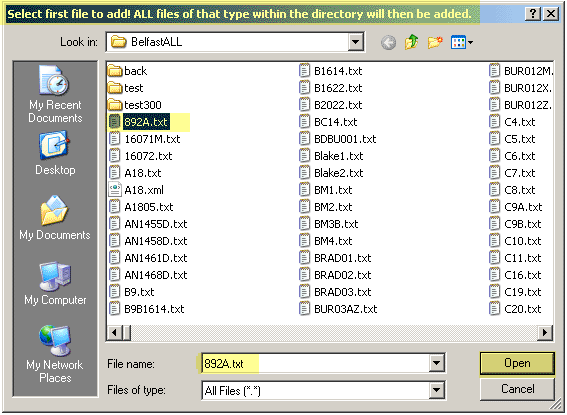567x415 pixels.
Task: Open My Recent Documents shortcut
Action: (55, 94)
